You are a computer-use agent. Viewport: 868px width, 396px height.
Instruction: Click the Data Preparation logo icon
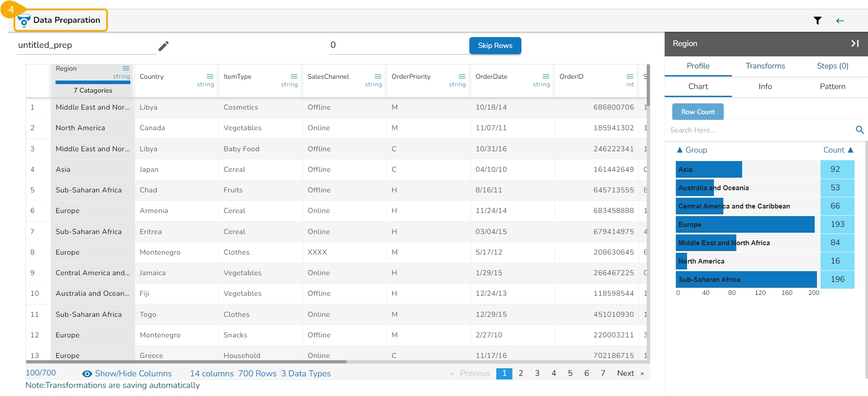[x=24, y=21]
